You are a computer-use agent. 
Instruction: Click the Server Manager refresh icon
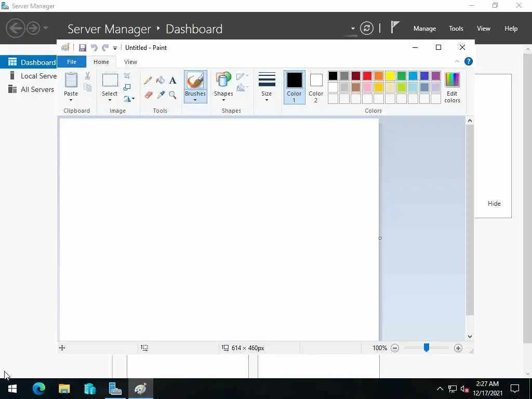[x=367, y=28]
